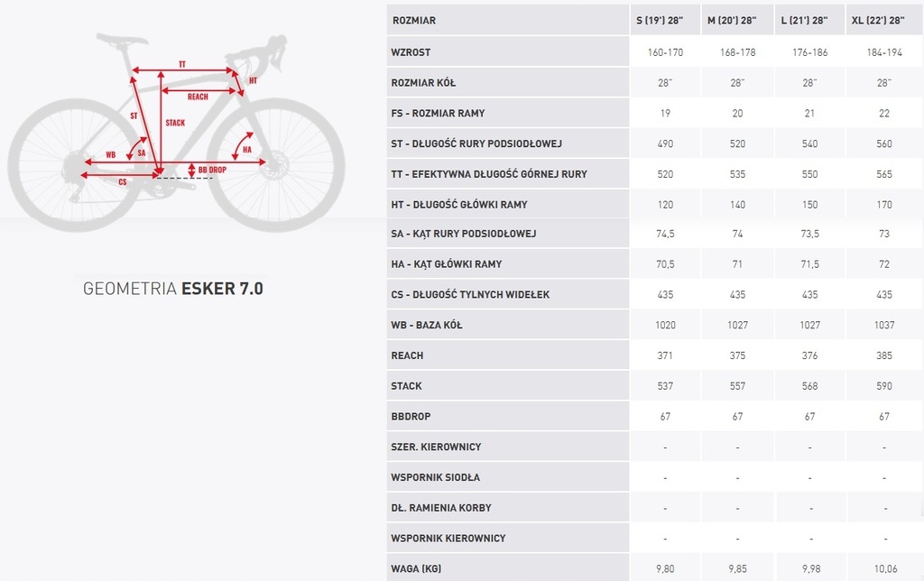The width and height of the screenshot is (924, 581).
Task: Select the 590 stack value cell
Action: pyautogui.click(x=883, y=386)
